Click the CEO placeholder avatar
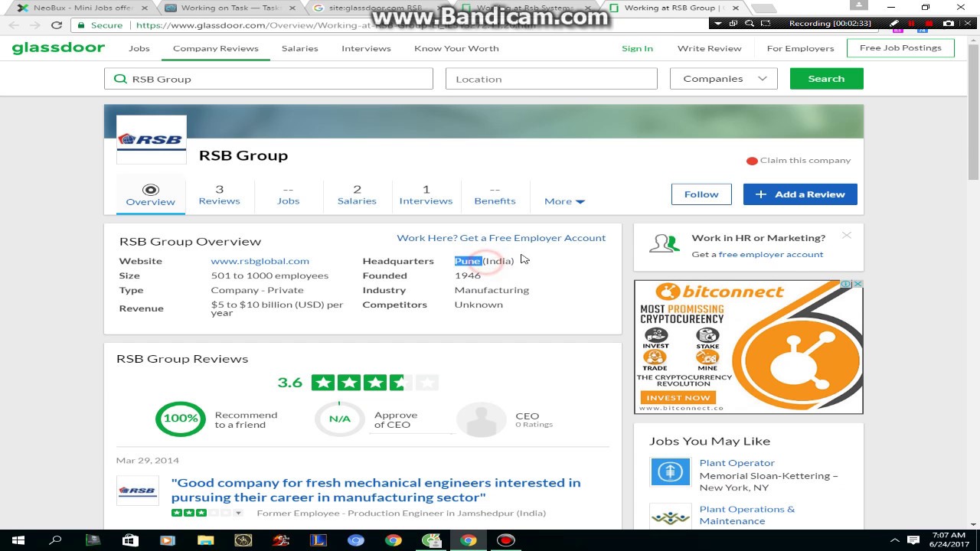This screenshot has width=980, height=551. pyautogui.click(x=482, y=419)
